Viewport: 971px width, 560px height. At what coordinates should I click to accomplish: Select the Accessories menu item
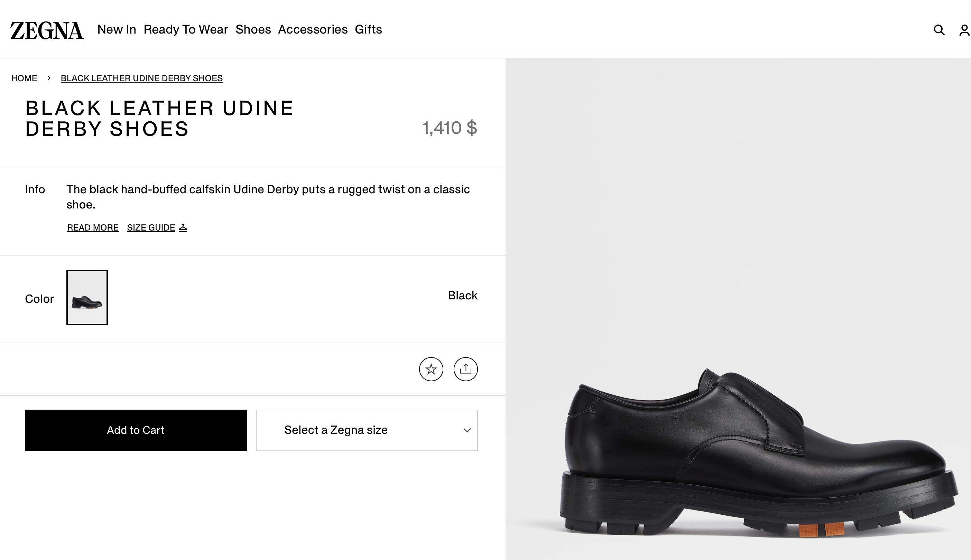[x=314, y=29]
